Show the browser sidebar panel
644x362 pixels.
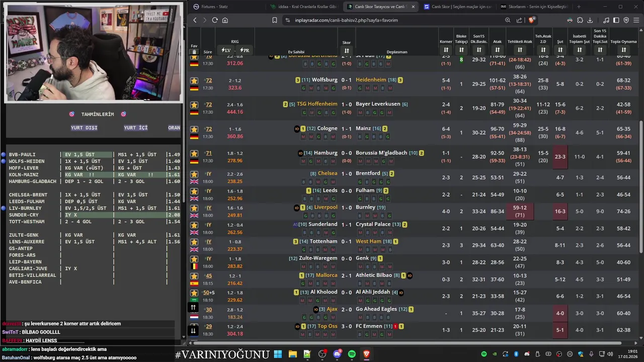click(x=616, y=20)
